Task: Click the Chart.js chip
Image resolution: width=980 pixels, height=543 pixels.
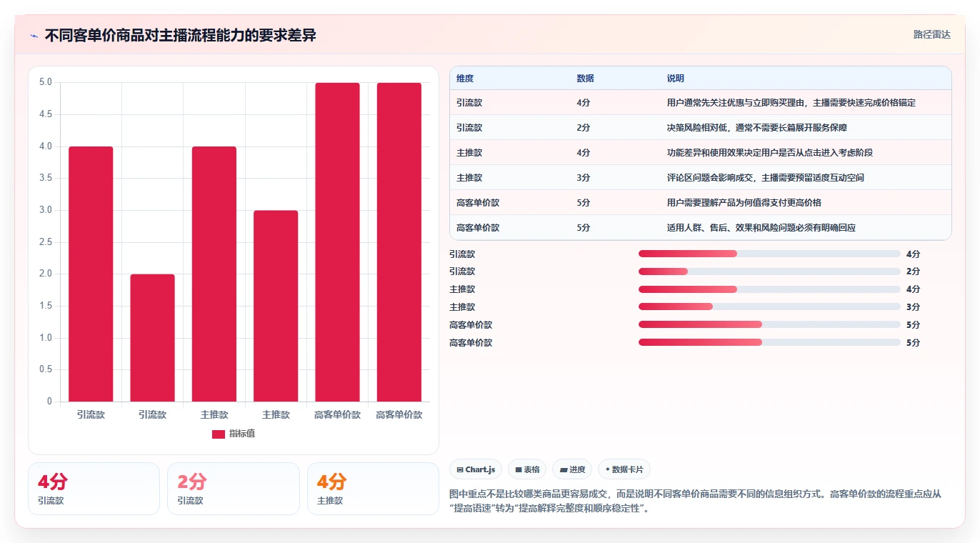Action: 476,469
